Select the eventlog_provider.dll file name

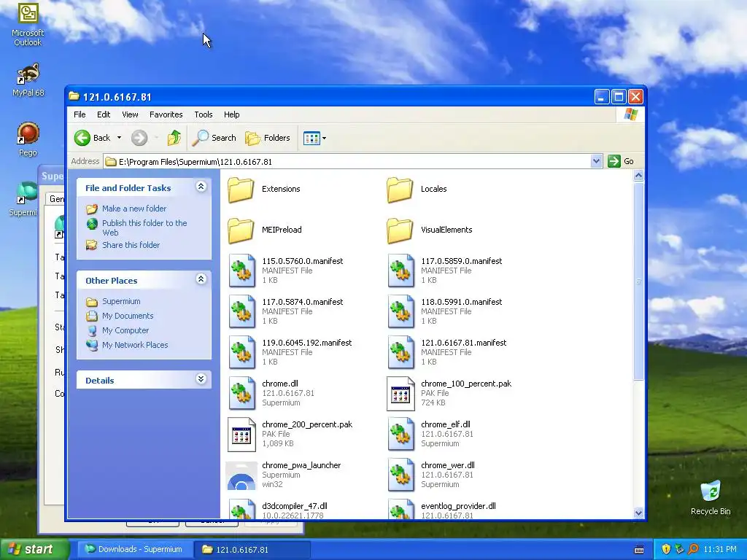[458, 506]
